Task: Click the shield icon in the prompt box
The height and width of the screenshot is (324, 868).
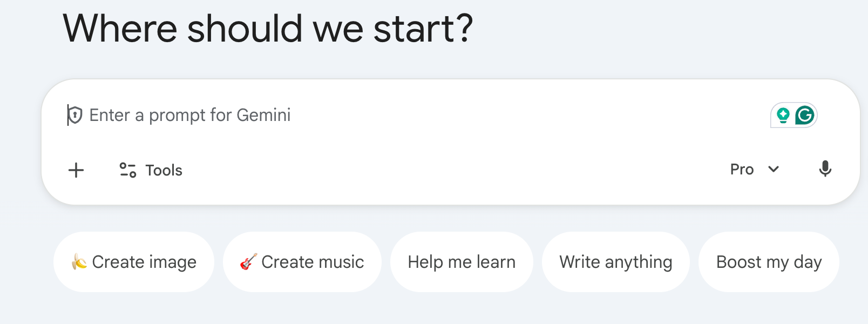Action: (x=75, y=115)
